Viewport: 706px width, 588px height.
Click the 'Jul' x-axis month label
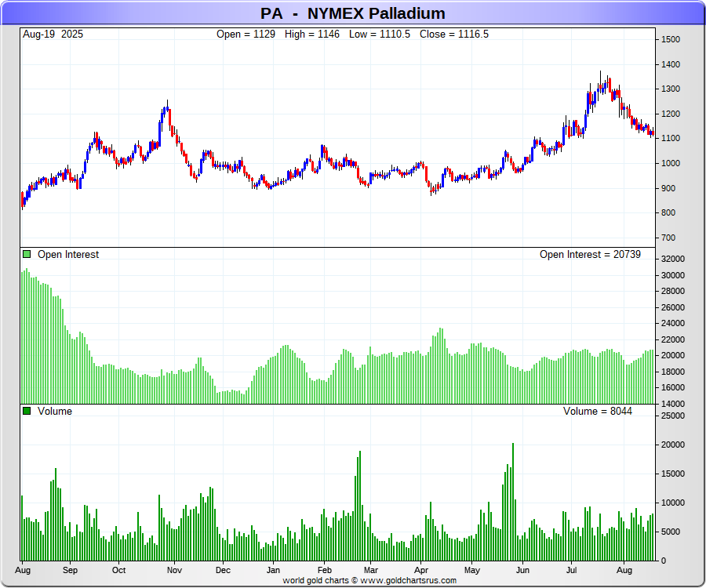tap(571, 570)
